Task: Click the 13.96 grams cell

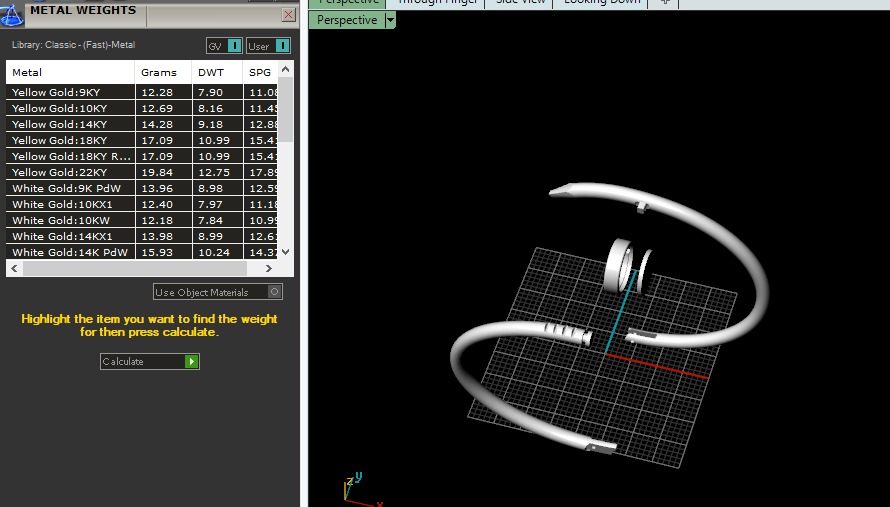Action: (x=163, y=188)
